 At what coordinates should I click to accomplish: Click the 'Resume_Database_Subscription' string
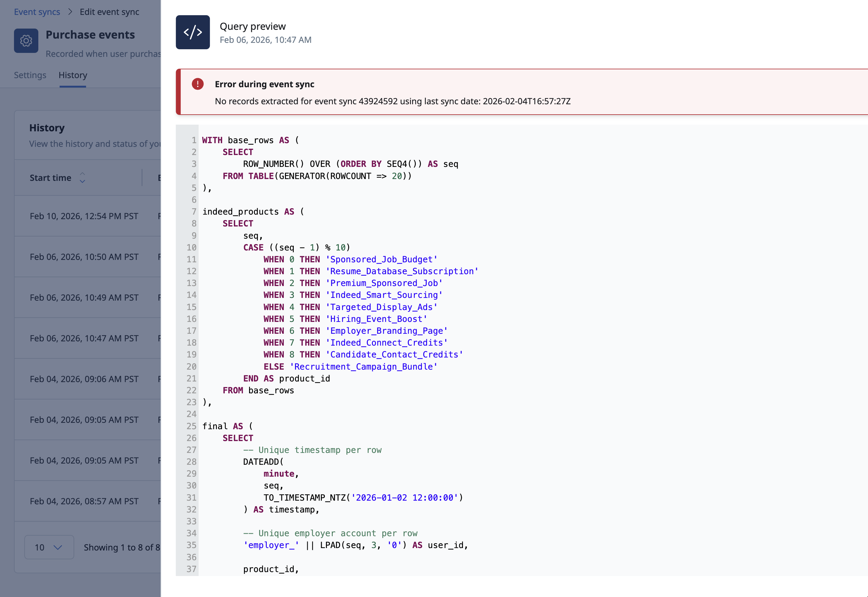[402, 271]
